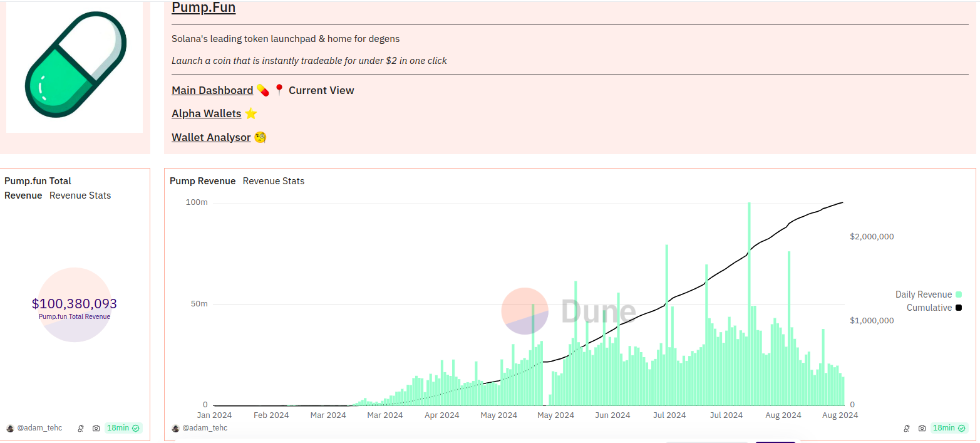The height and width of the screenshot is (443, 980).
Task: Open @adam_tehc profile under the revenue chart
Action: pyautogui.click(x=205, y=428)
